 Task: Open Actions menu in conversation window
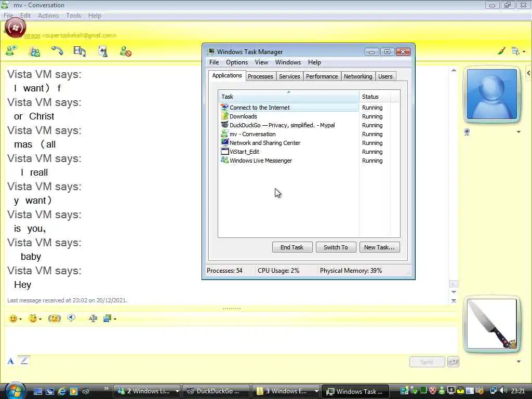point(48,16)
